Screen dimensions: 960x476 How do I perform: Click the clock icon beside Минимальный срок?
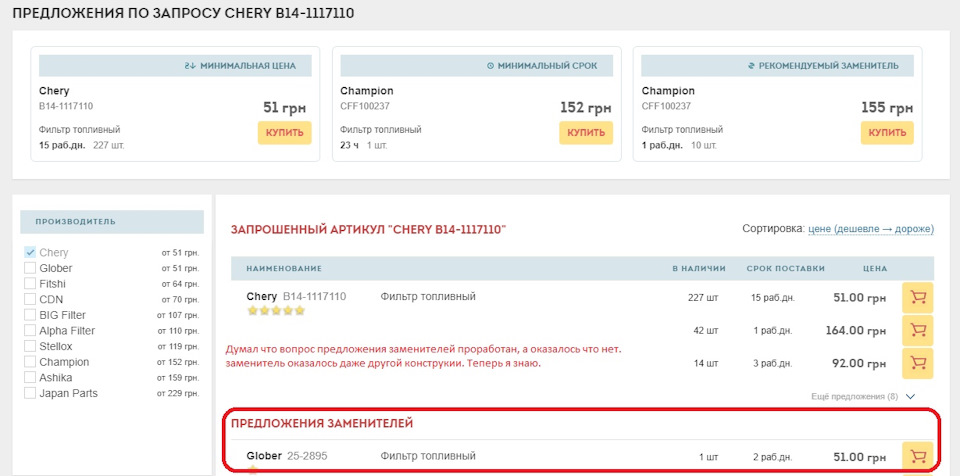point(490,66)
